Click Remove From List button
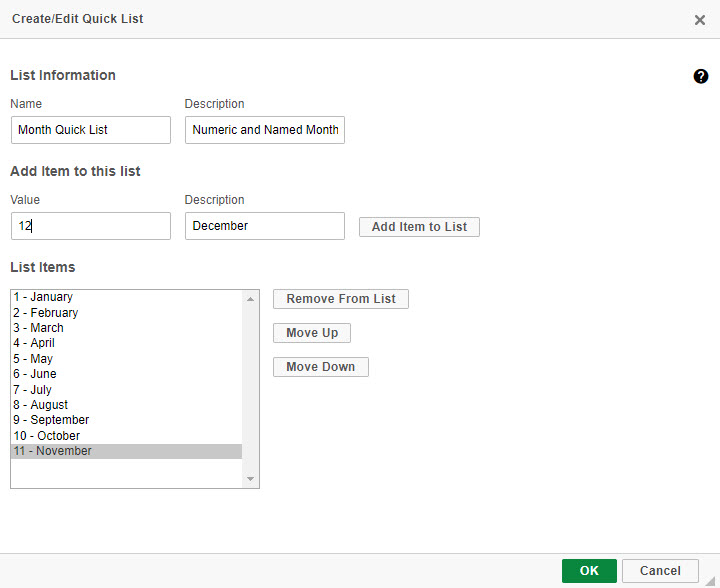This screenshot has width=720, height=588. click(x=341, y=299)
